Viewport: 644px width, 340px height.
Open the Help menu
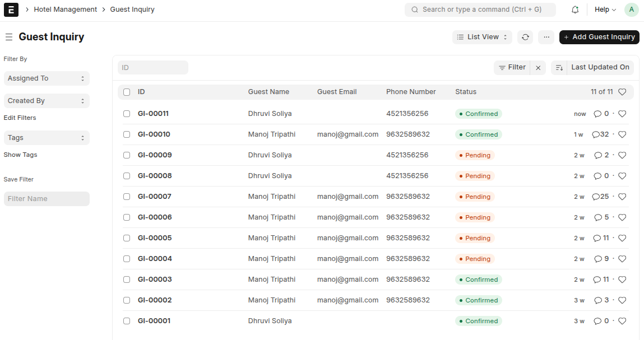(x=604, y=10)
